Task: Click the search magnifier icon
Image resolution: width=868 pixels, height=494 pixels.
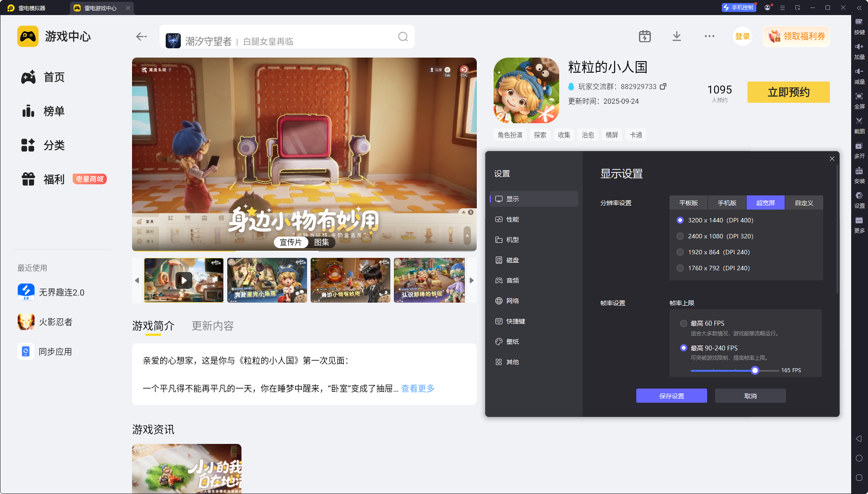Action: [403, 37]
